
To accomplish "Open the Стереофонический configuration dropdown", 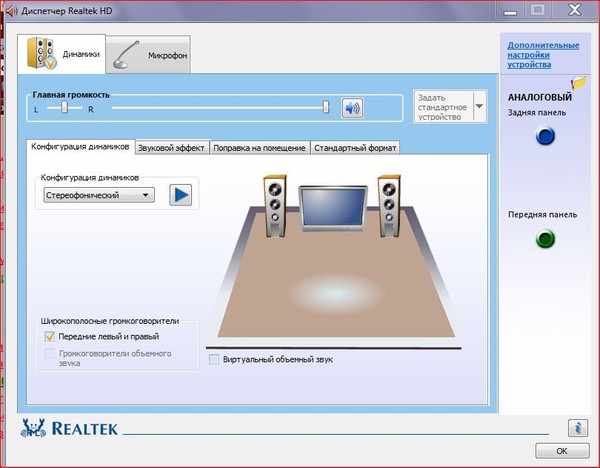I will tap(99, 195).
